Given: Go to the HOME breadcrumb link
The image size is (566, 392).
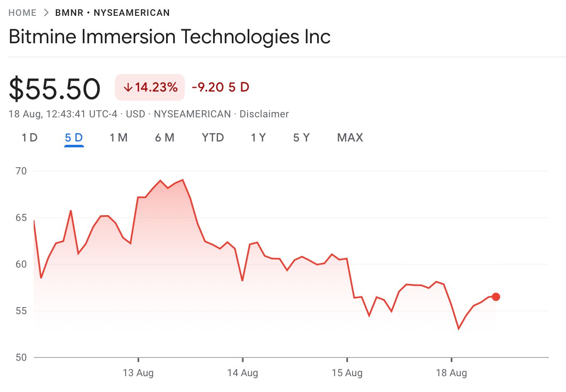Looking at the screenshot, I should pos(22,13).
